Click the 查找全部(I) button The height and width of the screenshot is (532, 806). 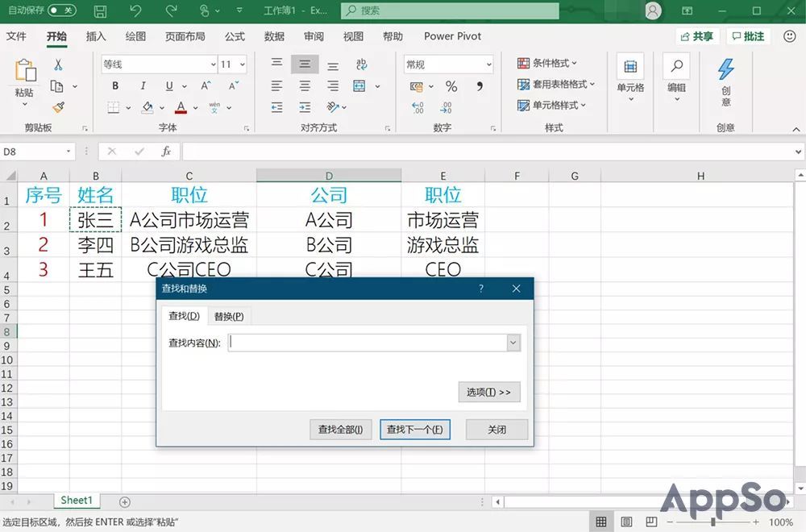pyautogui.click(x=340, y=429)
